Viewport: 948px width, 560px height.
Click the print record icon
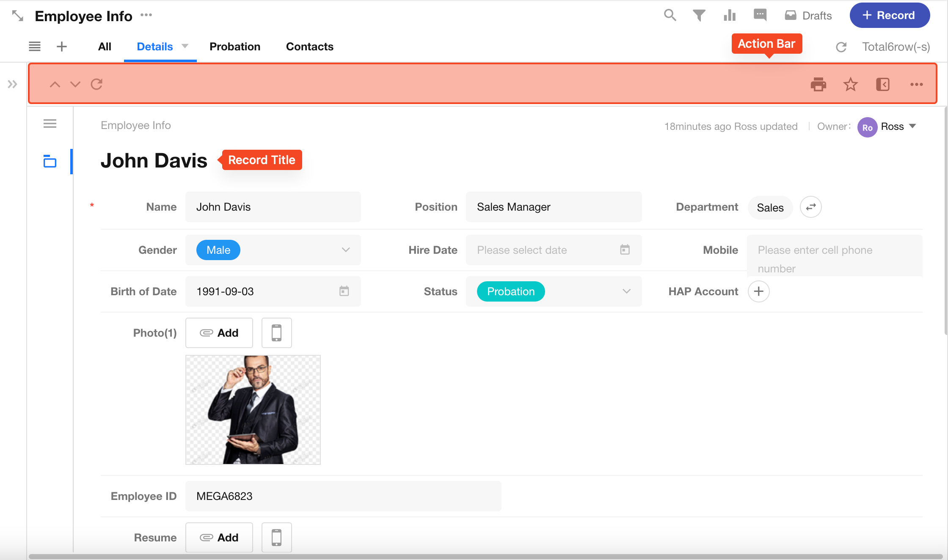click(818, 84)
